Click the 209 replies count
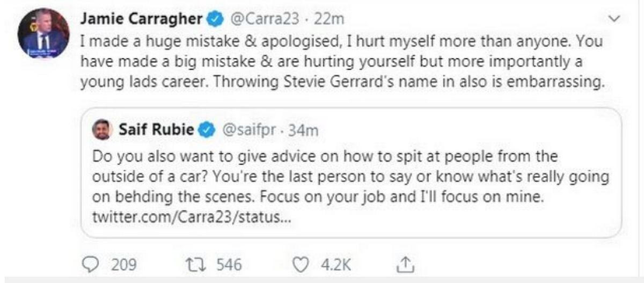This screenshot has height=283, width=644. tap(123, 264)
